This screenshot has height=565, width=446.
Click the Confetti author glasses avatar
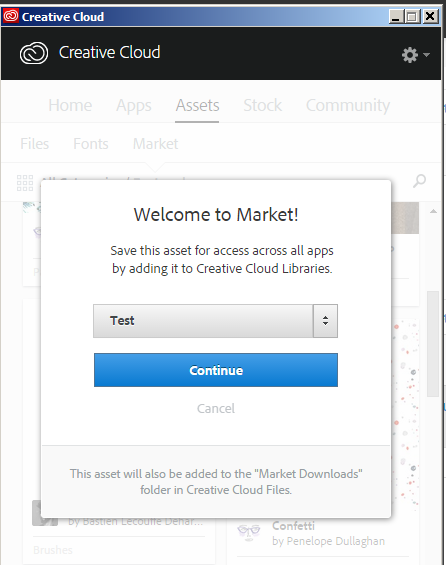tap(249, 533)
